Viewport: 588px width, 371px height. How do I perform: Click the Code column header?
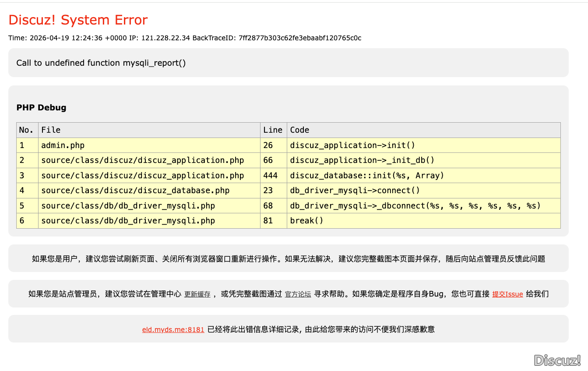[x=299, y=130]
